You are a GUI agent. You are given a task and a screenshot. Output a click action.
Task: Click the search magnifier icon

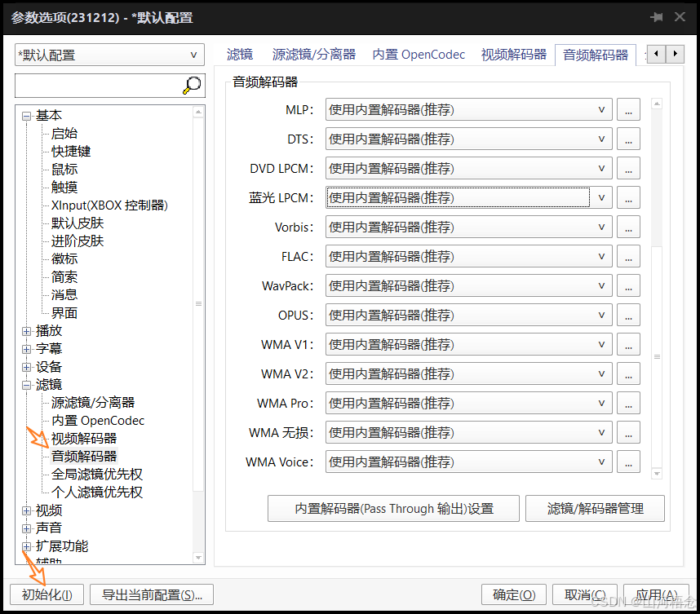pyautogui.click(x=192, y=85)
